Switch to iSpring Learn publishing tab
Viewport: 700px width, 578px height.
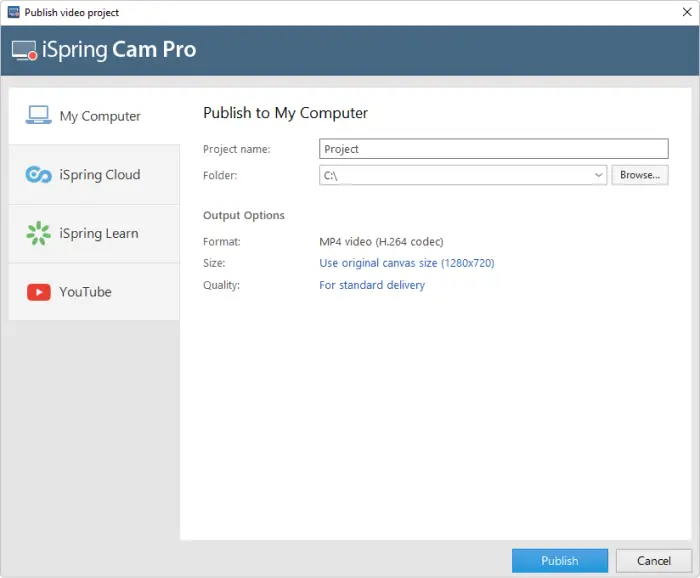pyautogui.click(x=94, y=234)
